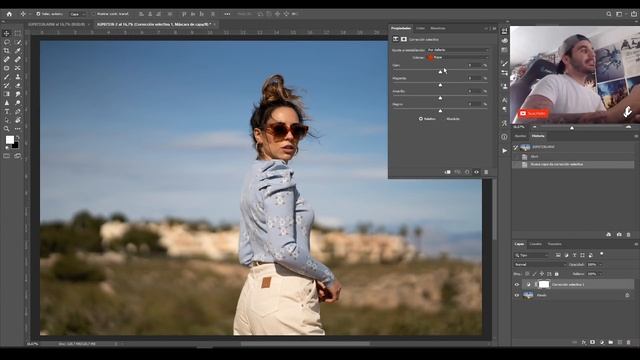
Task: Select the Clone Stamp tool
Action: (x=18, y=77)
